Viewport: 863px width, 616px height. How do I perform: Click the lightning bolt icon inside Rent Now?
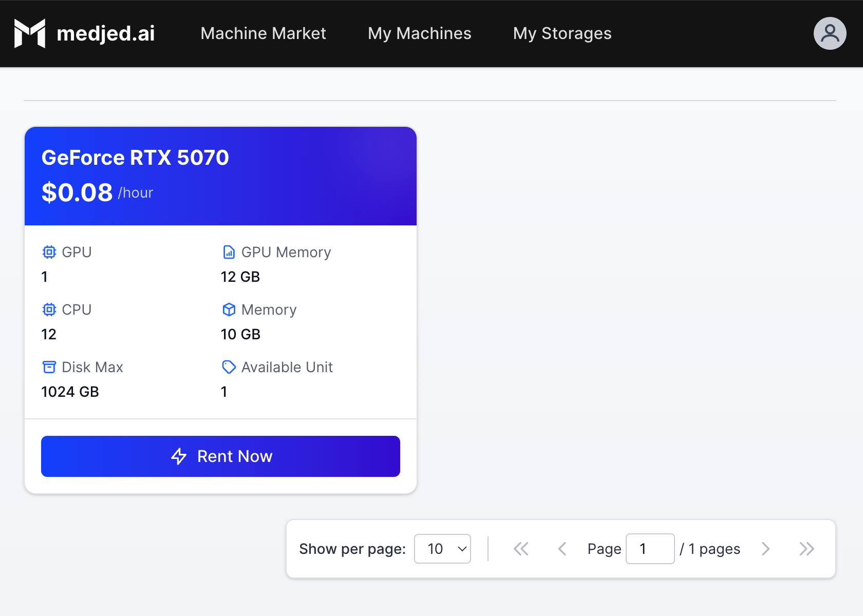click(x=178, y=456)
